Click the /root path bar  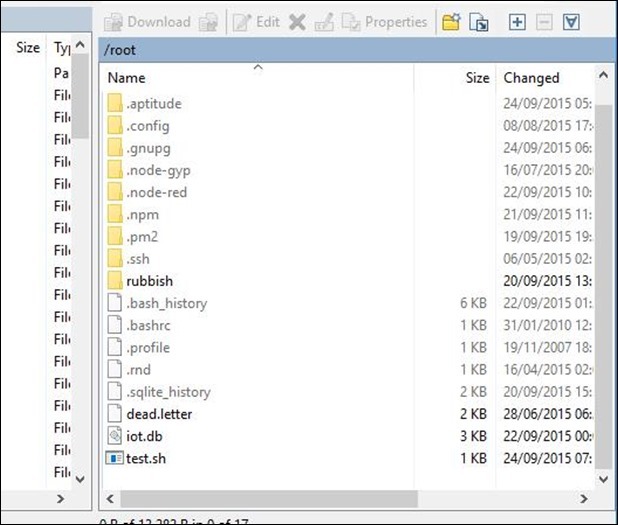[x=356, y=50]
